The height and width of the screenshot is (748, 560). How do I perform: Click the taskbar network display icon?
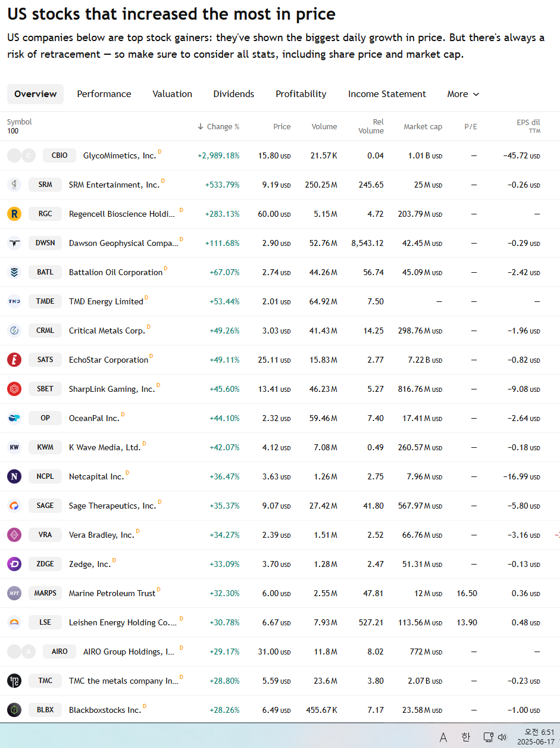(x=488, y=737)
